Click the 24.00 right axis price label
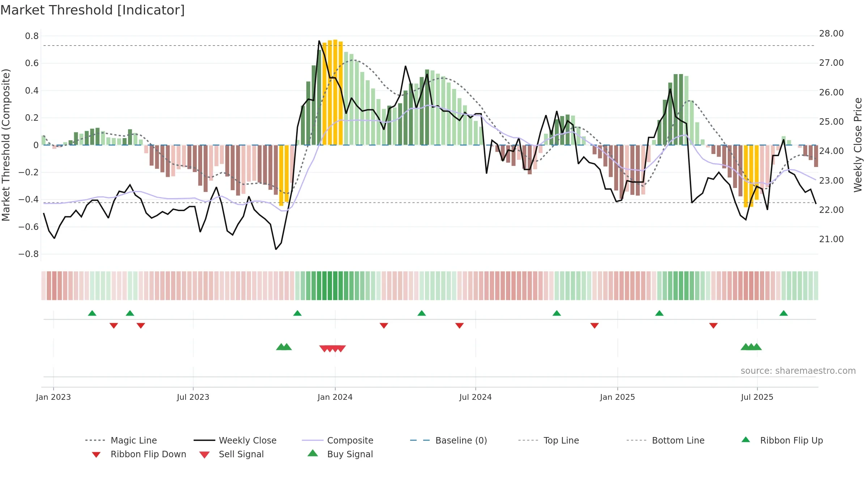The image size is (868, 488). (x=831, y=151)
